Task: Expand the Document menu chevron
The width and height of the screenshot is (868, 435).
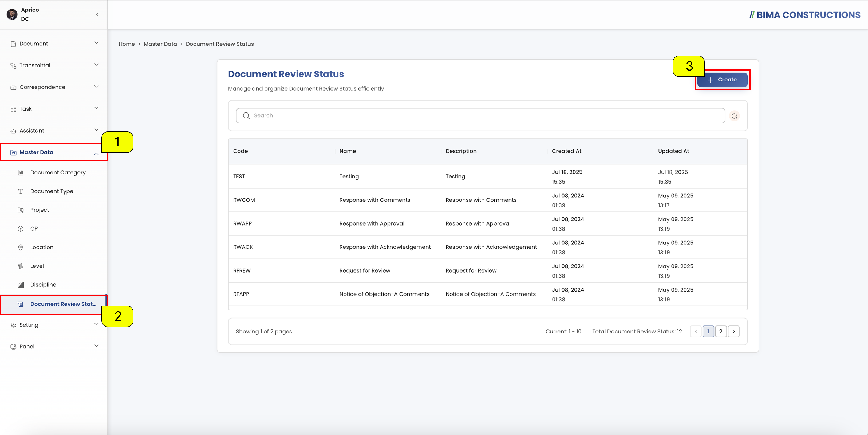Action: pos(96,43)
